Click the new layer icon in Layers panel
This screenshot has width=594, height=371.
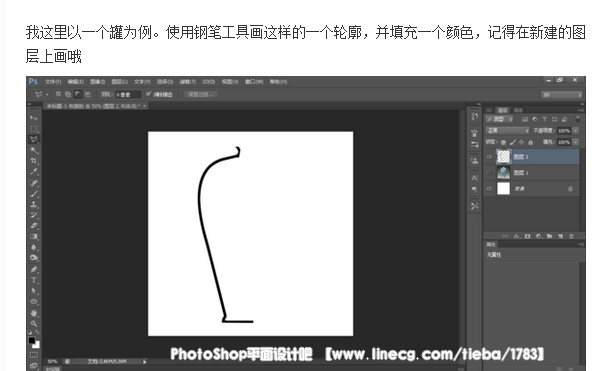(x=561, y=236)
